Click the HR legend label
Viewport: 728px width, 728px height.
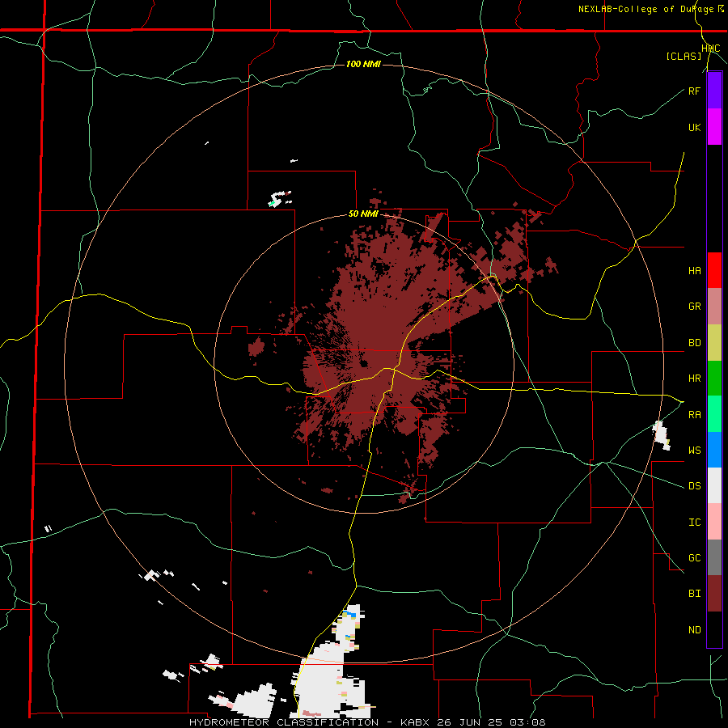click(694, 379)
